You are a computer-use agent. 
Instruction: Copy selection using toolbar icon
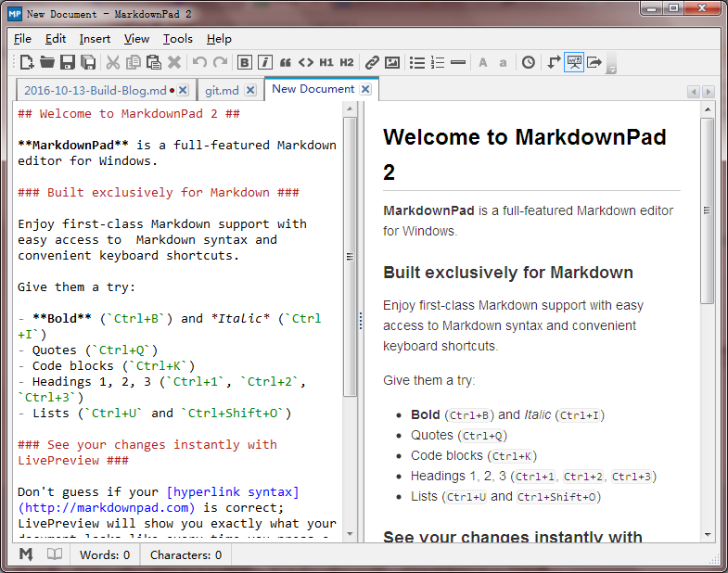(x=134, y=62)
